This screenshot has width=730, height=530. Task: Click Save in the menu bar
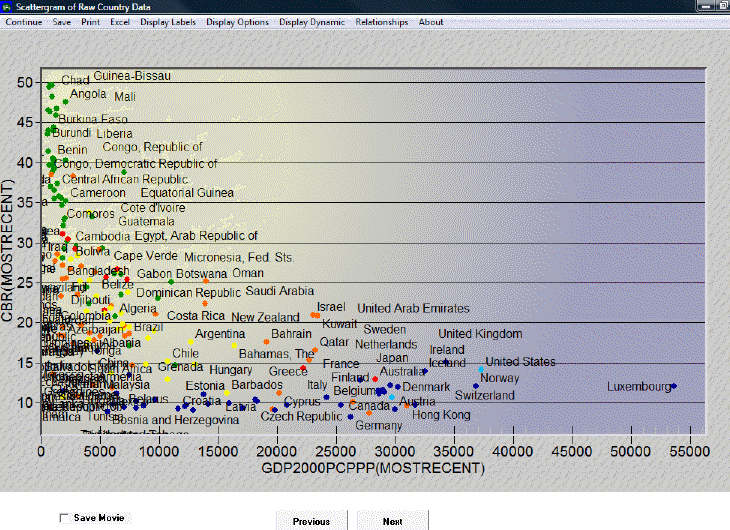[62, 22]
